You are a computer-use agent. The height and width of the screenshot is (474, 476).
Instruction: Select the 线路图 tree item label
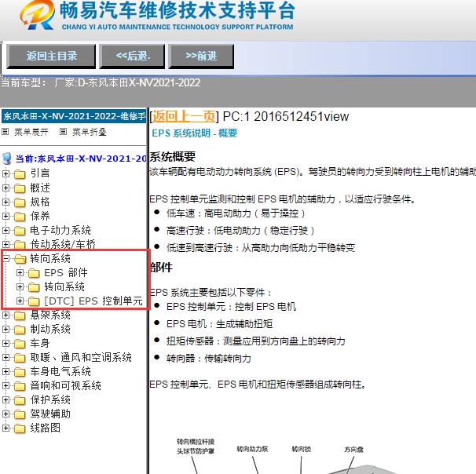click(45, 428)
